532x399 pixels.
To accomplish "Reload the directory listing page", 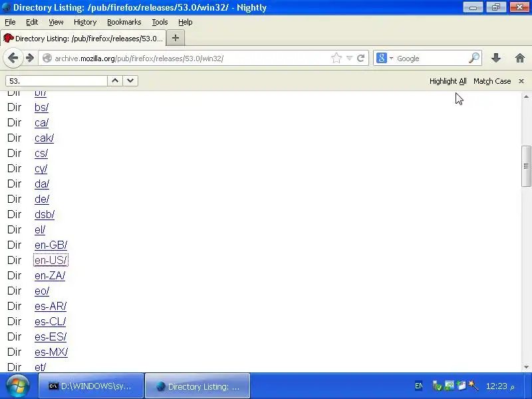I will coord(361,59).
